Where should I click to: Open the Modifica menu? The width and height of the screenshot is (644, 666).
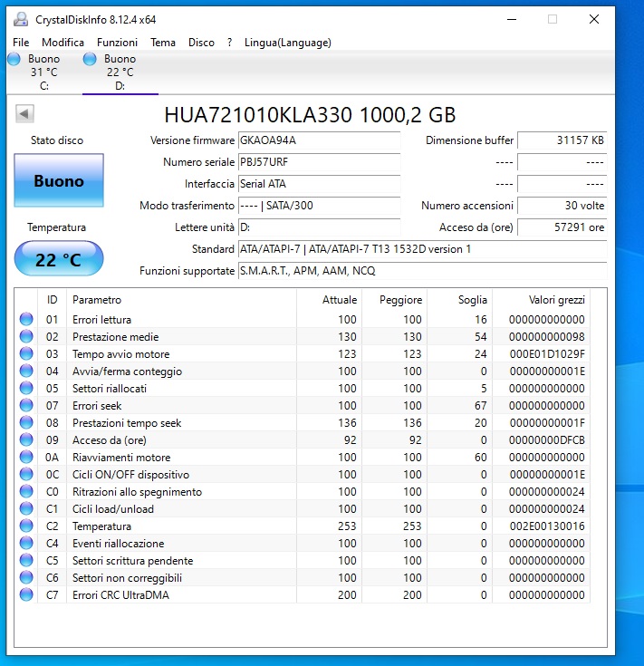[62, 43]
